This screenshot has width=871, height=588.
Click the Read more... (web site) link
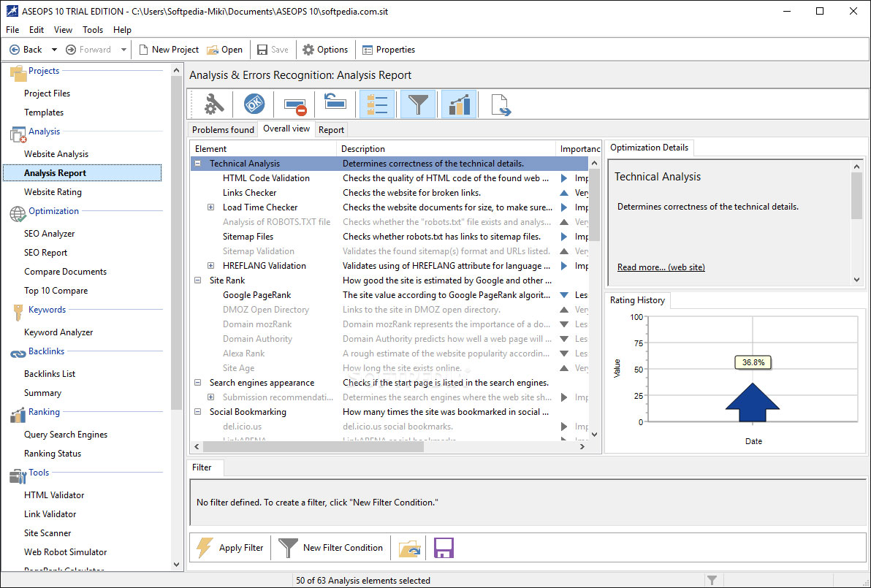(x=661, y=267)
